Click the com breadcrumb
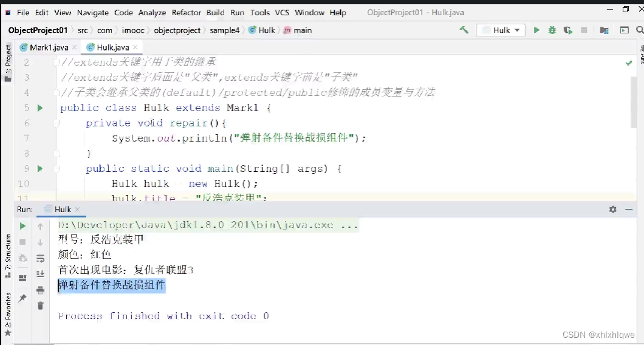 click(104, 30)
